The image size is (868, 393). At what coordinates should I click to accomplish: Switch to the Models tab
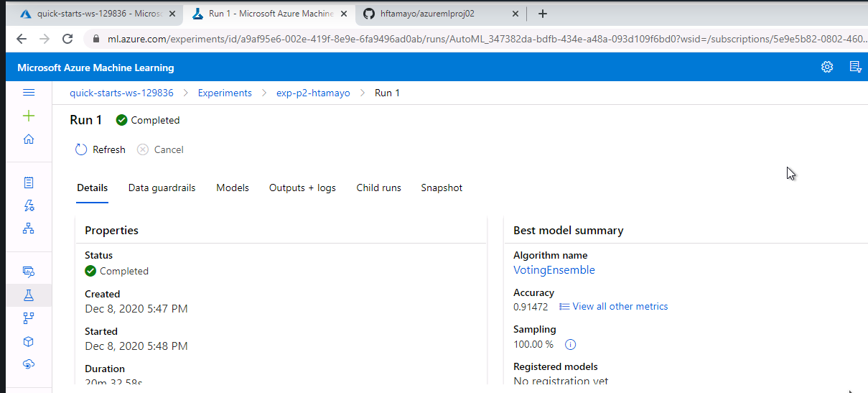pos(233,188)
